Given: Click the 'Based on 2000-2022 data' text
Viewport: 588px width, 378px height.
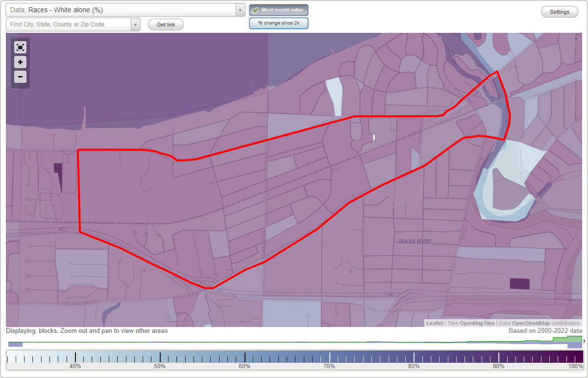Looking at the screenshot, I should pyautogui.click(x=545, y=331).
